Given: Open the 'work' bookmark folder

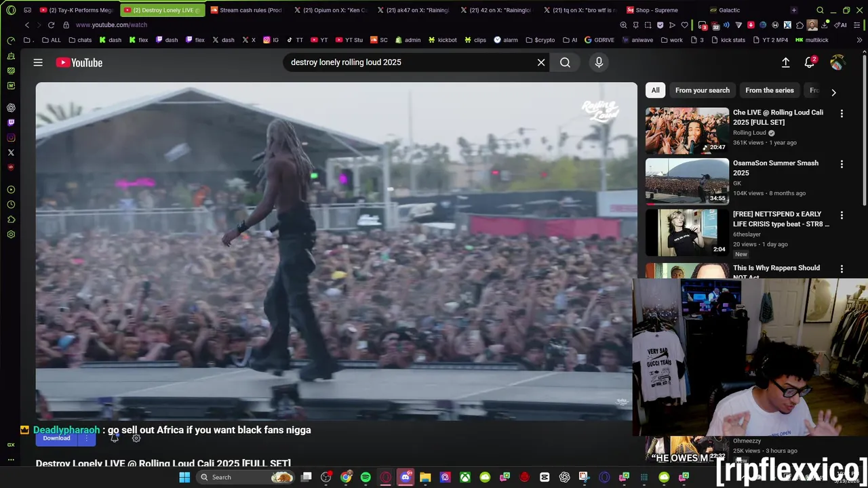Looking at the screenshot, I should (x=671, y=40).
